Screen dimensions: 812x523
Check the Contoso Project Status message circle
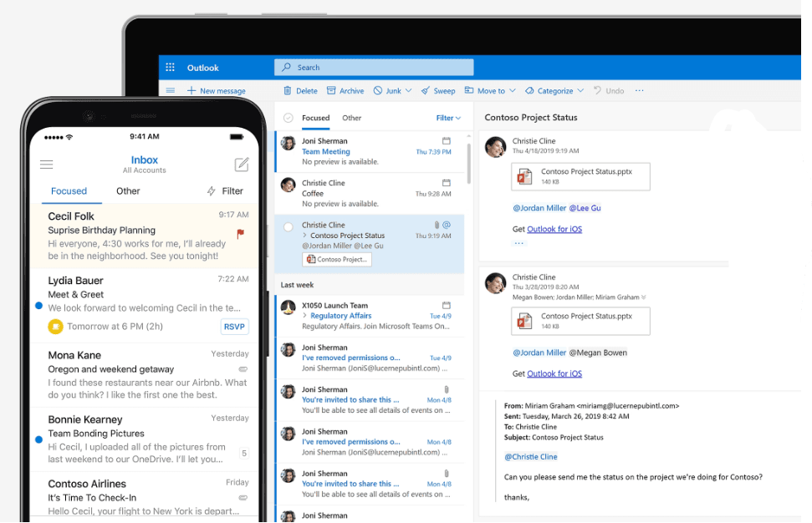point(289,226)
